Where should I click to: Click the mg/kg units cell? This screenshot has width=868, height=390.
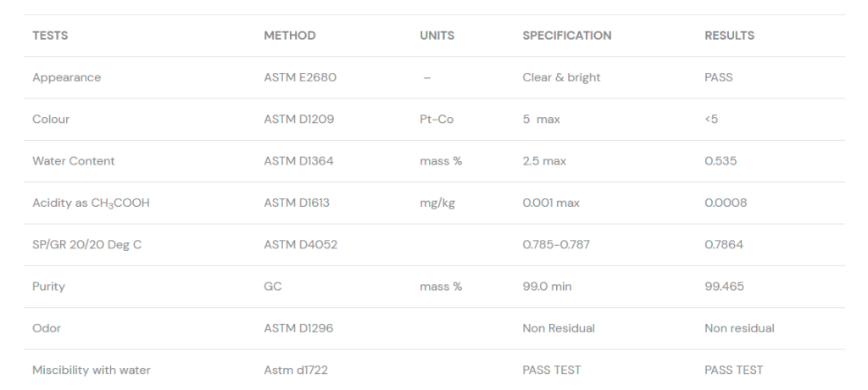[x=437, y=203]
